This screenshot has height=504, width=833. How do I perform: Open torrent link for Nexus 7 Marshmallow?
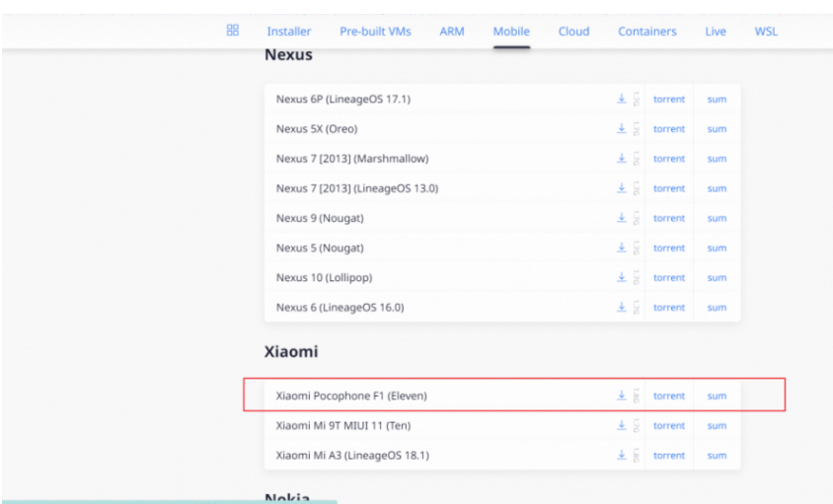669,159
